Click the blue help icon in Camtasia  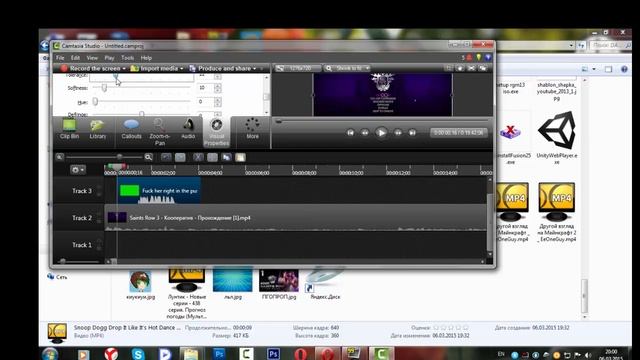(488, 58)
